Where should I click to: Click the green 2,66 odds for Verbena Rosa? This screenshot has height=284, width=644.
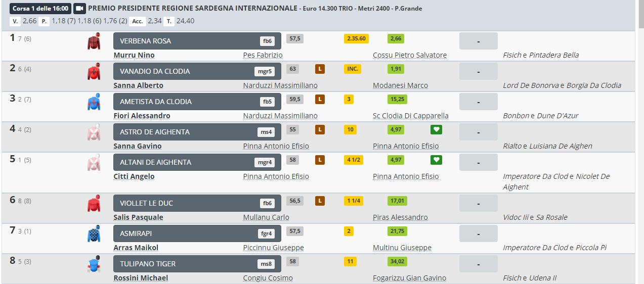point(396,38)
